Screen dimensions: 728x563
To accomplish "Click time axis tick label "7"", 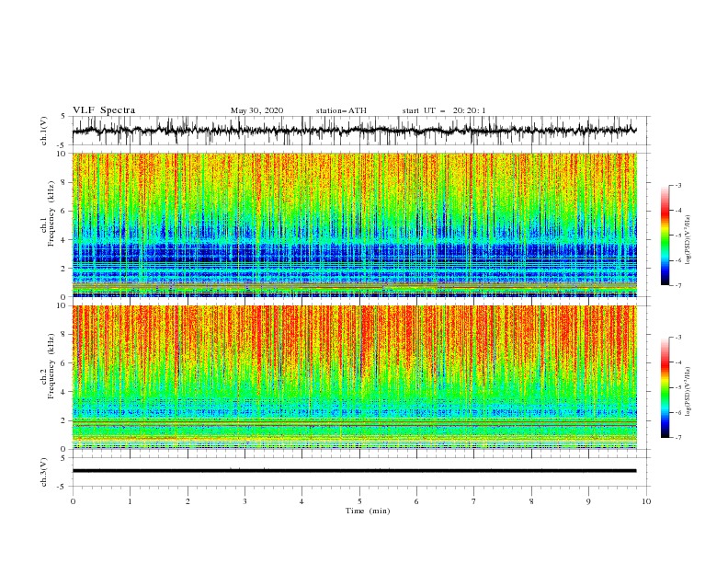I will click(474, 501).
